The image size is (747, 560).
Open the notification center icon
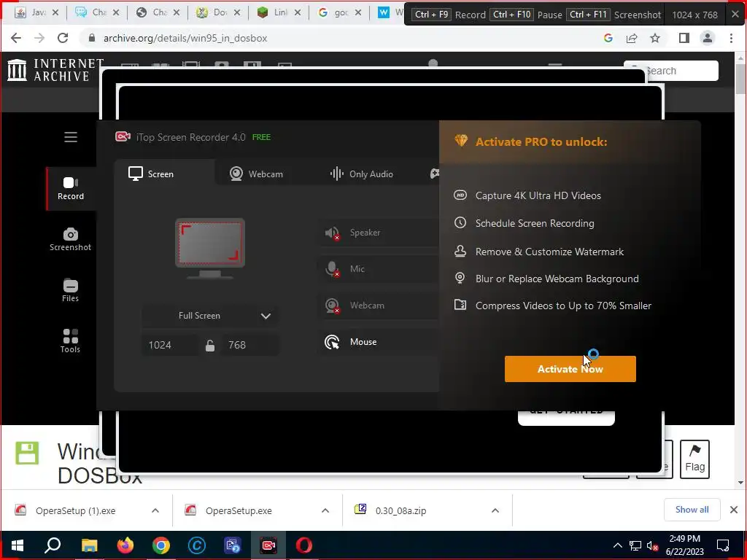723,545
